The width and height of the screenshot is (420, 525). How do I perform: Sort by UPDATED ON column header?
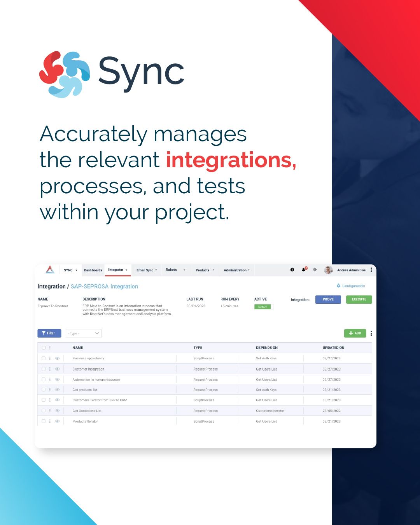pos(333,348)
